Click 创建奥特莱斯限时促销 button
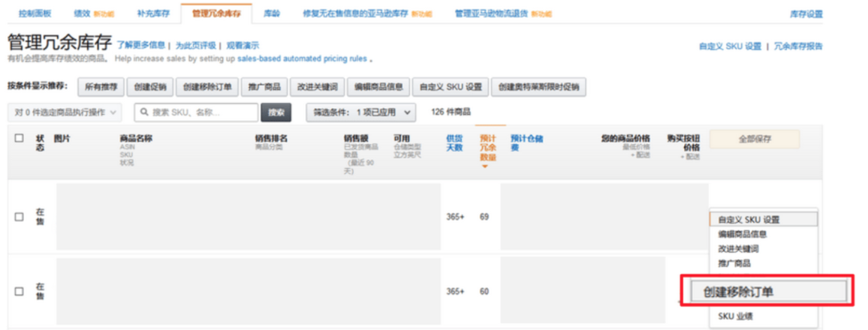The width and height of the screenshot is (868, 330). tap(538, 87)
